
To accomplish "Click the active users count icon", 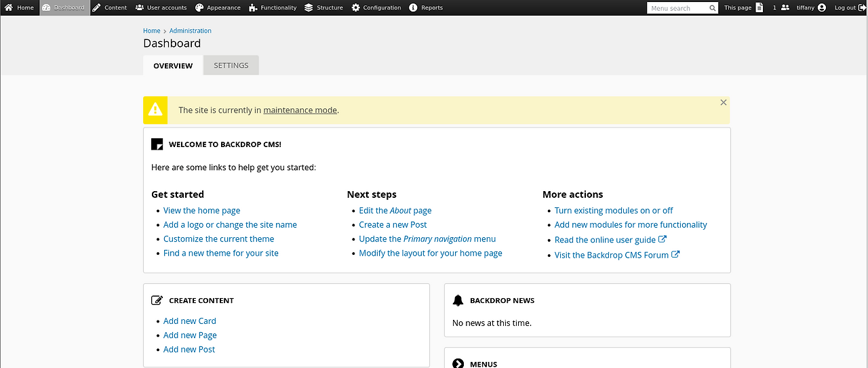I will (x=785, y=7).
